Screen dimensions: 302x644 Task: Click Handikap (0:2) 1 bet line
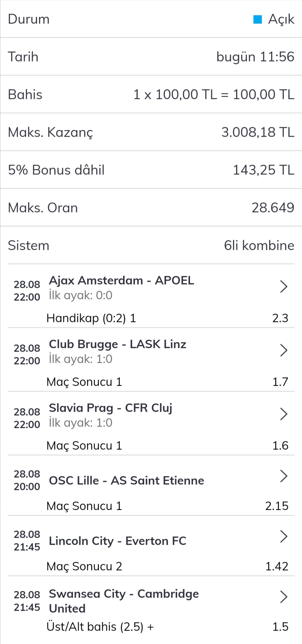[91, 318]
